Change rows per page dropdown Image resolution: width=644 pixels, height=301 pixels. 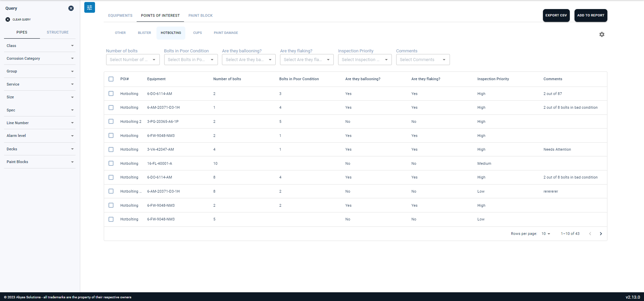546,234
